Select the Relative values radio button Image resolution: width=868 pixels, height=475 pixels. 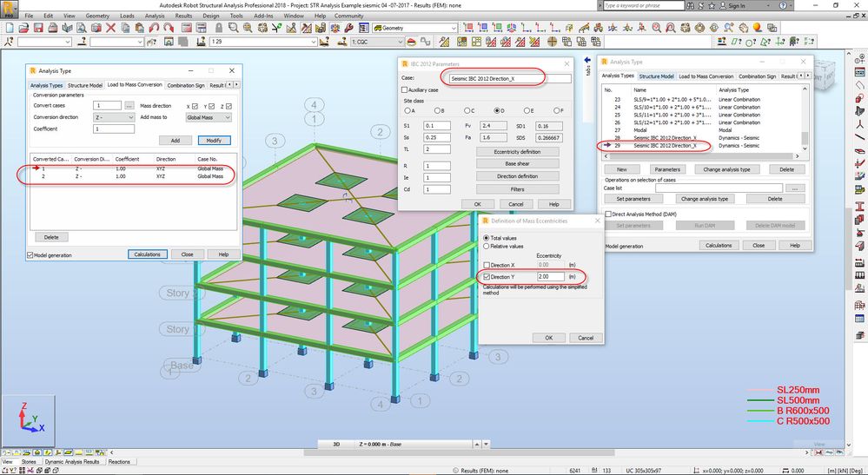point(487,246)
